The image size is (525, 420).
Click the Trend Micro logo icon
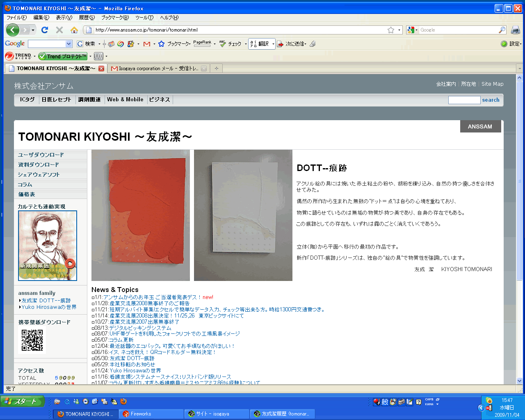[x=18, y=56]
